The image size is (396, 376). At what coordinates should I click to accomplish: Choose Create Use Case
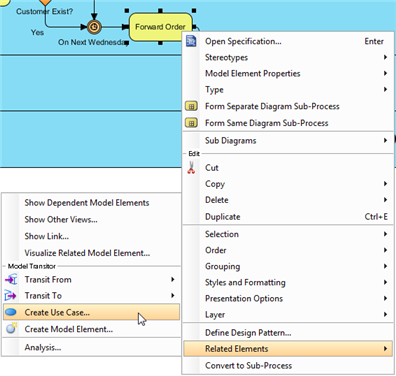91,312
